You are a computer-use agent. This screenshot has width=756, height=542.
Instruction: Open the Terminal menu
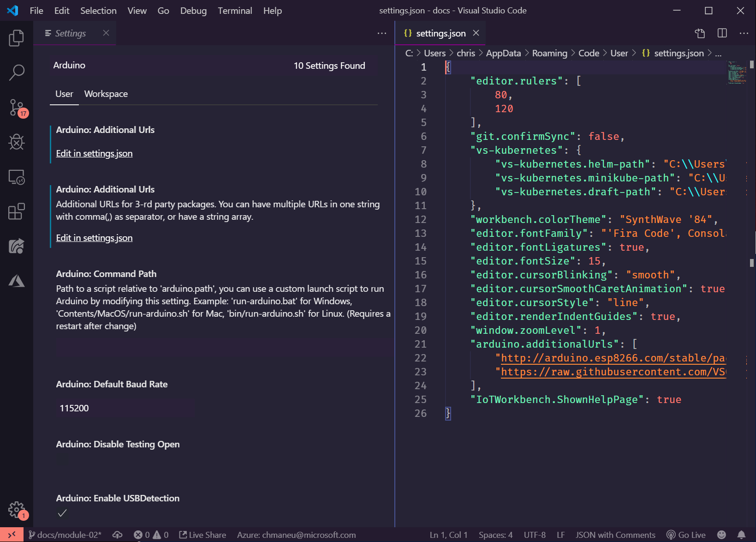[235, 11]
